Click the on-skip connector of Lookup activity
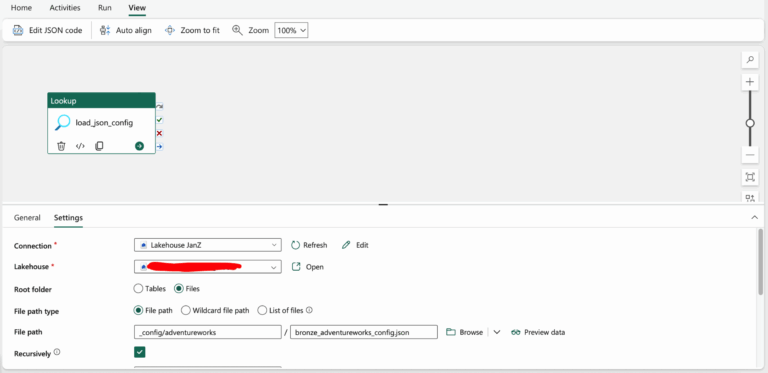The width and height of the screenshot is (768, 373). point(159,106)
